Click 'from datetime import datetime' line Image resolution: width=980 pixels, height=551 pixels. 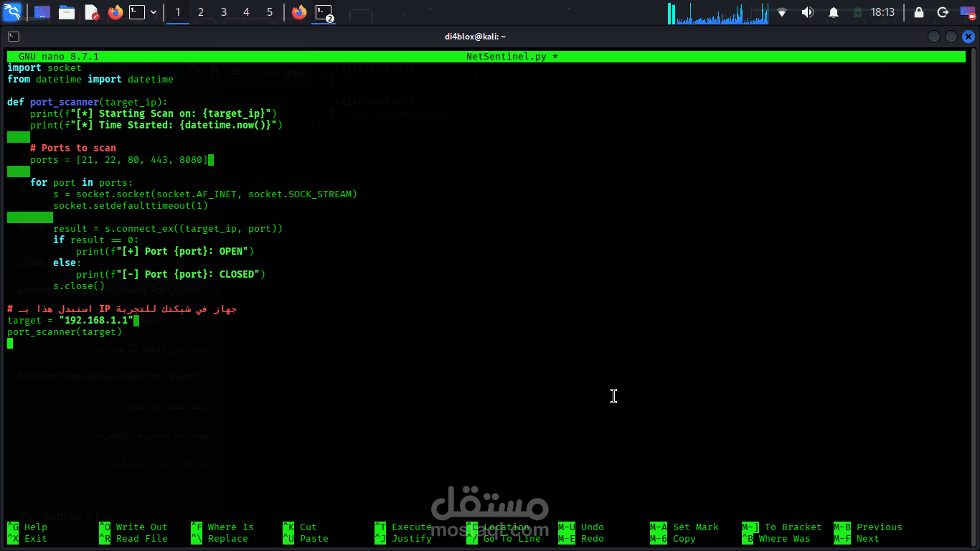click(x=90, y=79)
